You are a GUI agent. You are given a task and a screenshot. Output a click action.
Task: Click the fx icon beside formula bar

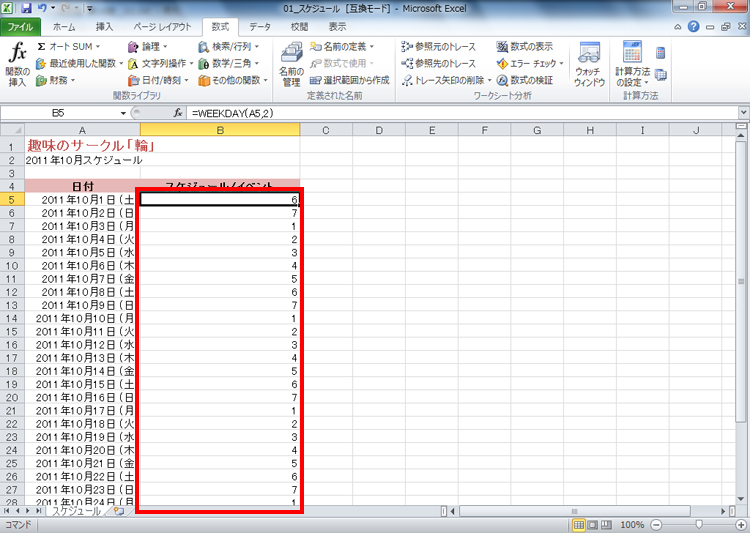coord(177,113)
